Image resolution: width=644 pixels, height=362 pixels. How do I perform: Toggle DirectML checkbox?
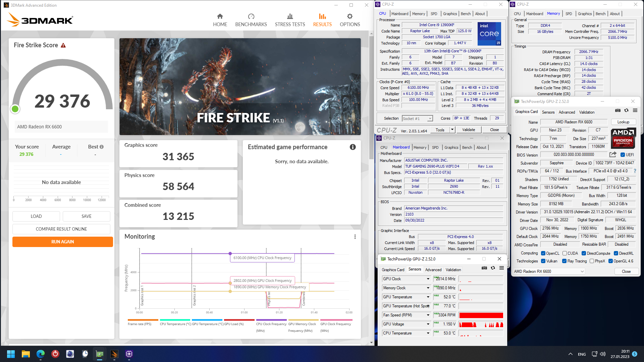(x=616, y=253)
